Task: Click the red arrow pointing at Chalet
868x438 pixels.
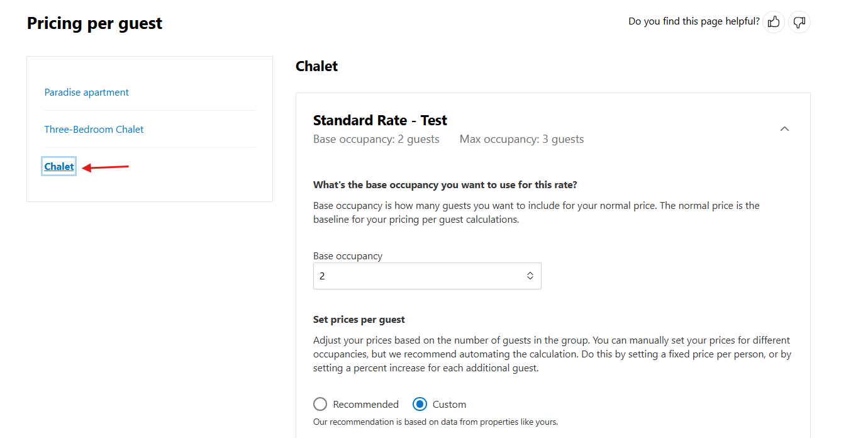Action: point(106,167)
